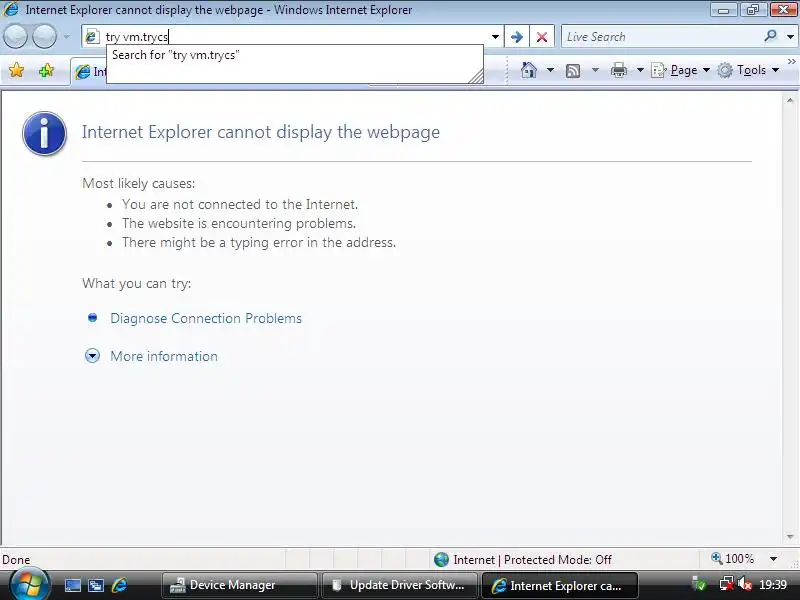Show more toolbar commands chevron
This screenshot has height=600, width=800.
[x=791, y=62]
